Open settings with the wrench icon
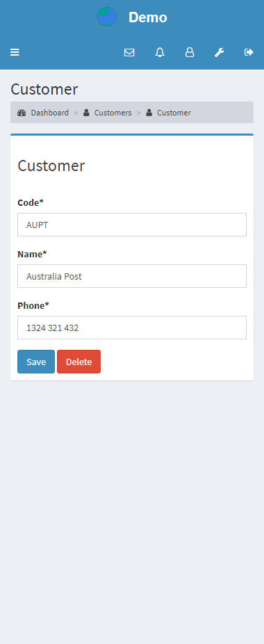 tap(220, 52)
